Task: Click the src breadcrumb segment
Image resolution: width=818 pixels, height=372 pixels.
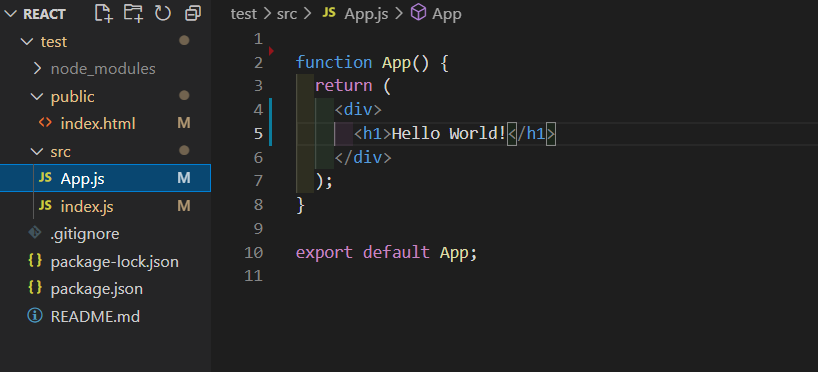Action: click(x=287, y=14)
